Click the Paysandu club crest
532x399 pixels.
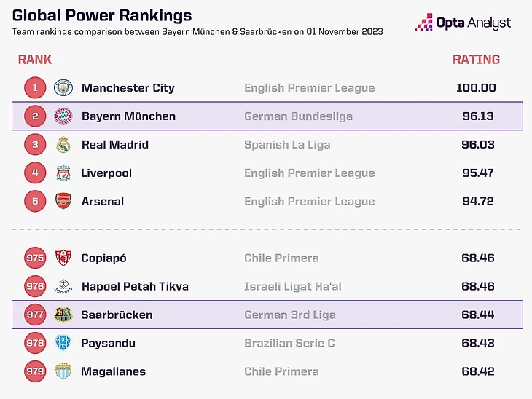(x=63, y=344)
